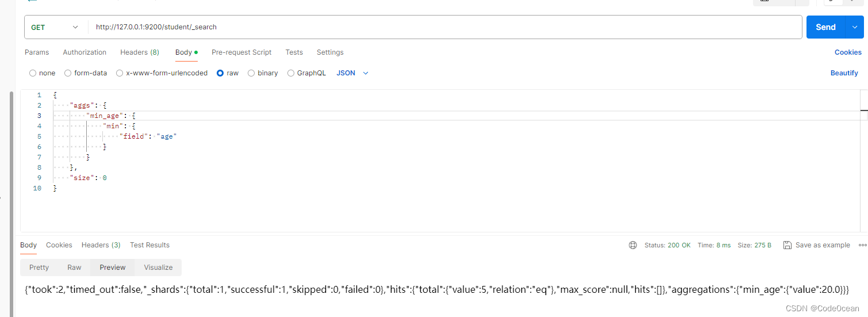Open the Send button dropdown arrow
The height and width of the screenshot is (317, 868).
(x=854, y=27)
